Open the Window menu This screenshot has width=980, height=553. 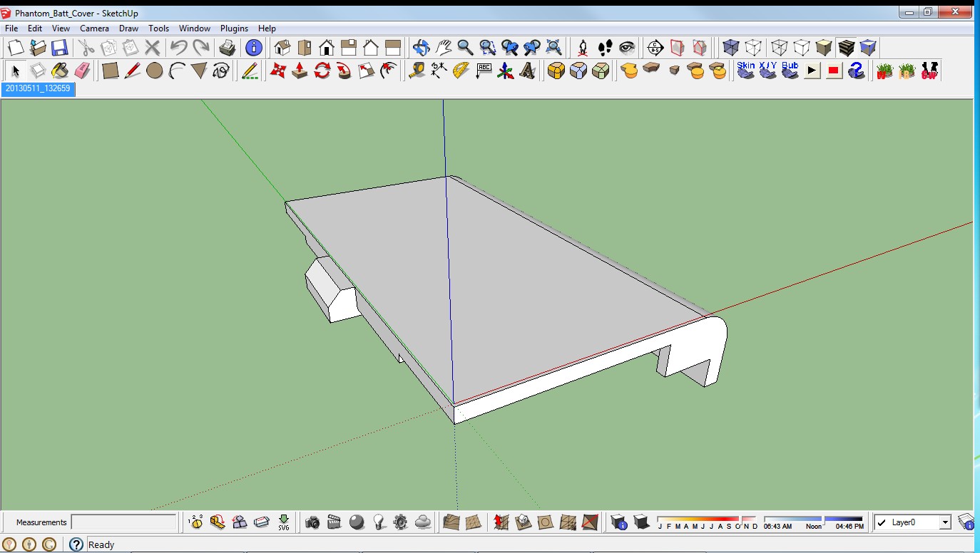[x=195, y=29]
